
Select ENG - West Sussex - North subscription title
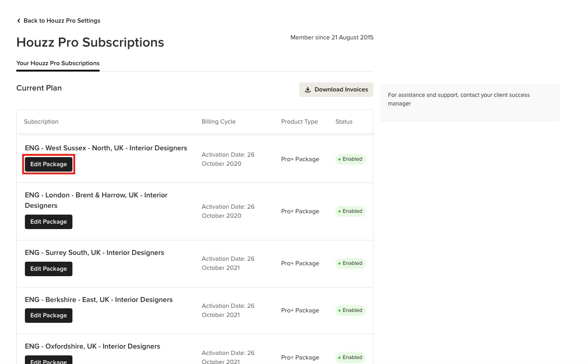click(x=106, y=148)
